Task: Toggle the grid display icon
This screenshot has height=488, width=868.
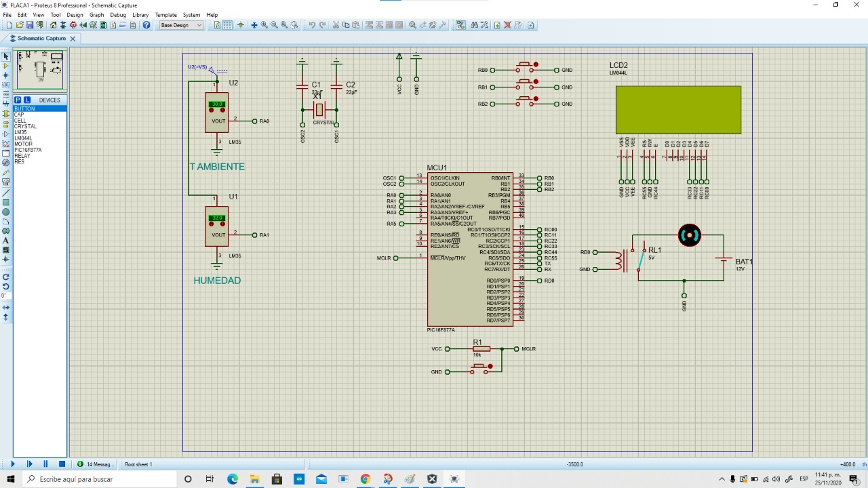Action: point(227,25)
